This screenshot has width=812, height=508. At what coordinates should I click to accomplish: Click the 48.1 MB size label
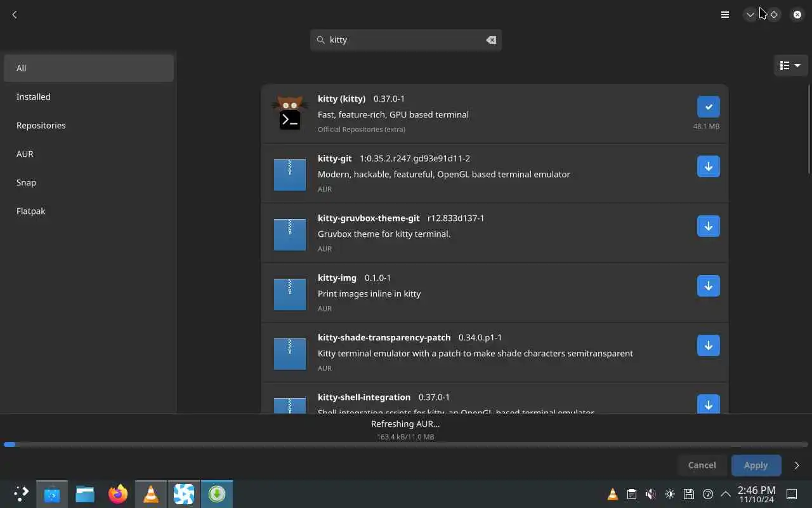pos(706,126)
